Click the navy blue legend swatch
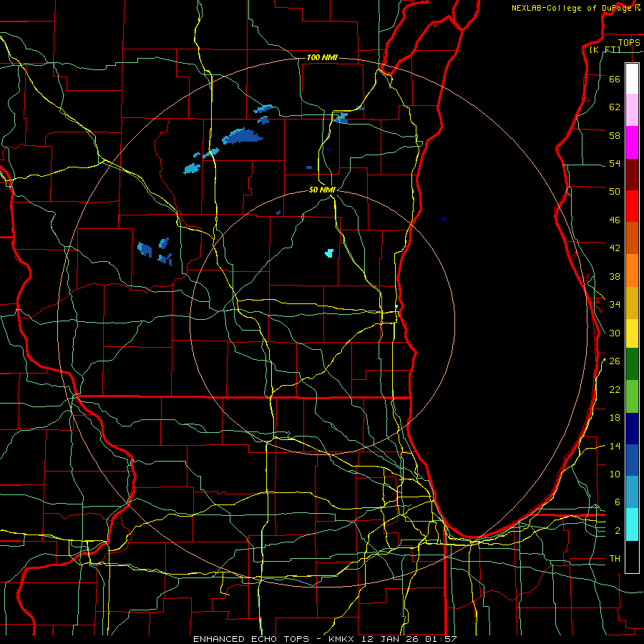The image size is (644, 644). pyautogui.click(x=632, y=429)
